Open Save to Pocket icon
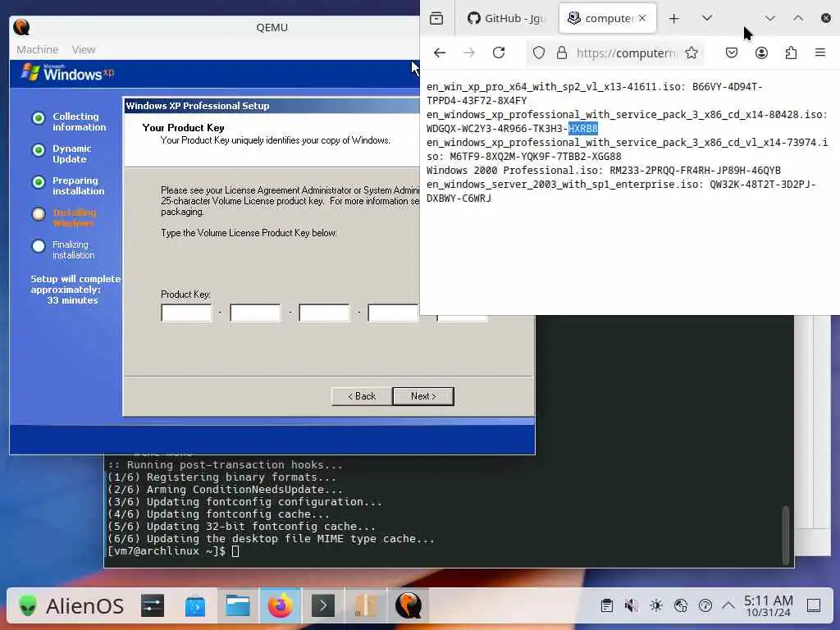 click(x=731, y=52)
